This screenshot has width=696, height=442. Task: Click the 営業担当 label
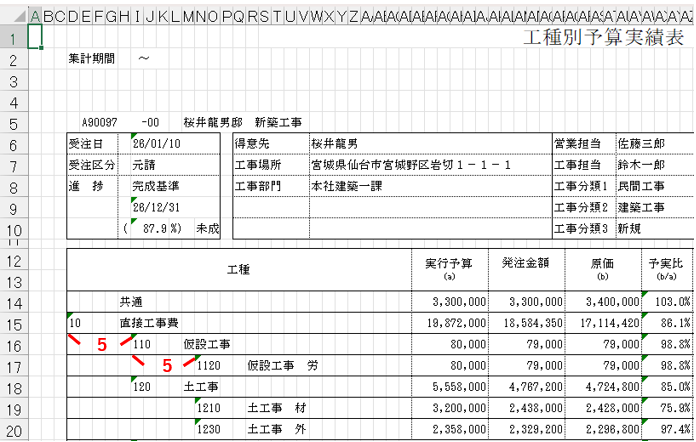[577, 144]
